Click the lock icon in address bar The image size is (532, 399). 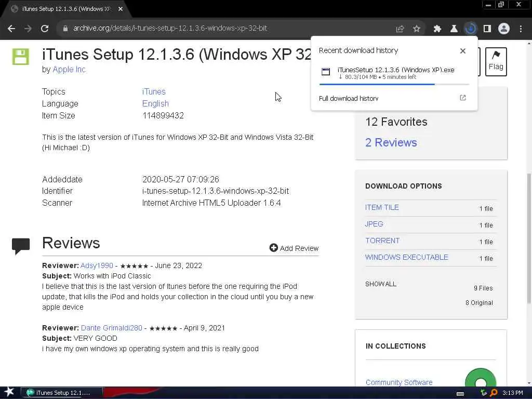pos(65,29)
